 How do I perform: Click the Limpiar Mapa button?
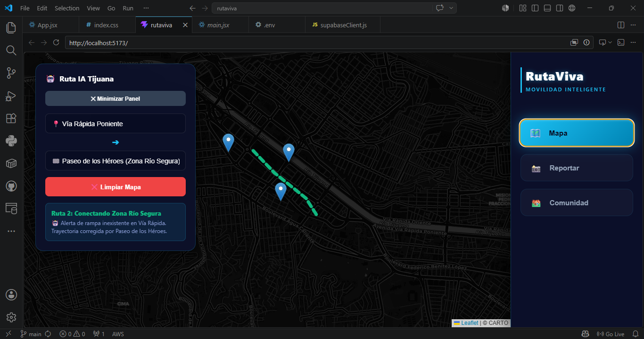pos(116,187)
